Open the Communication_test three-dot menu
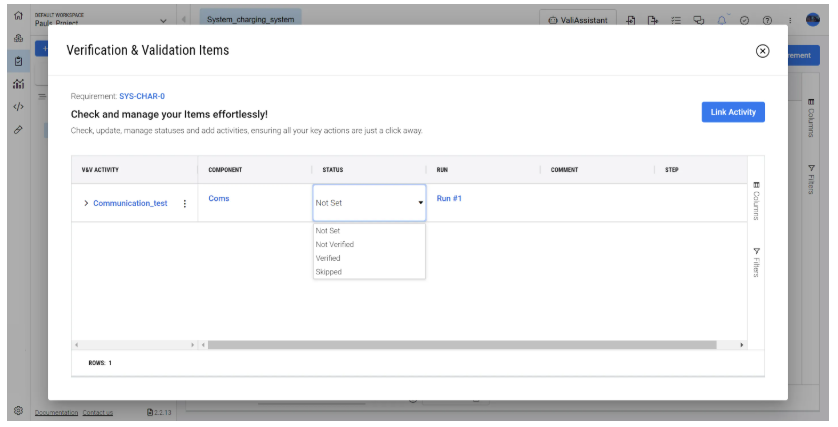838x427 pixels. coord(184,203)
